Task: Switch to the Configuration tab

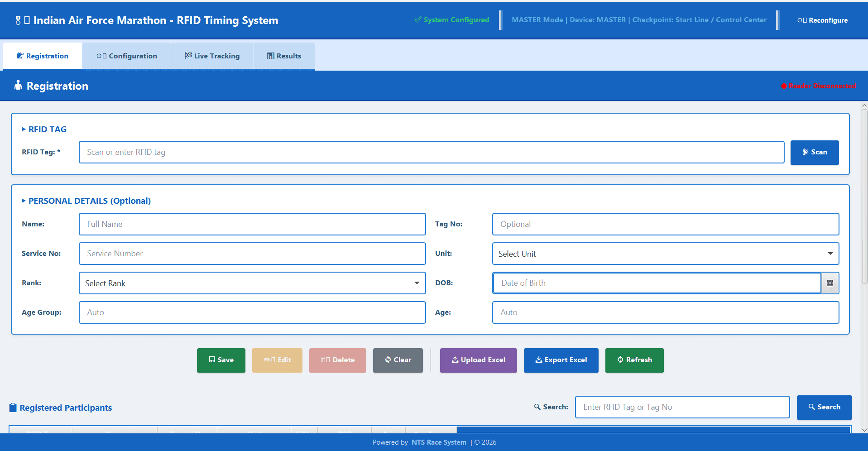Action: pyautogui.click(x=126, y=56)
